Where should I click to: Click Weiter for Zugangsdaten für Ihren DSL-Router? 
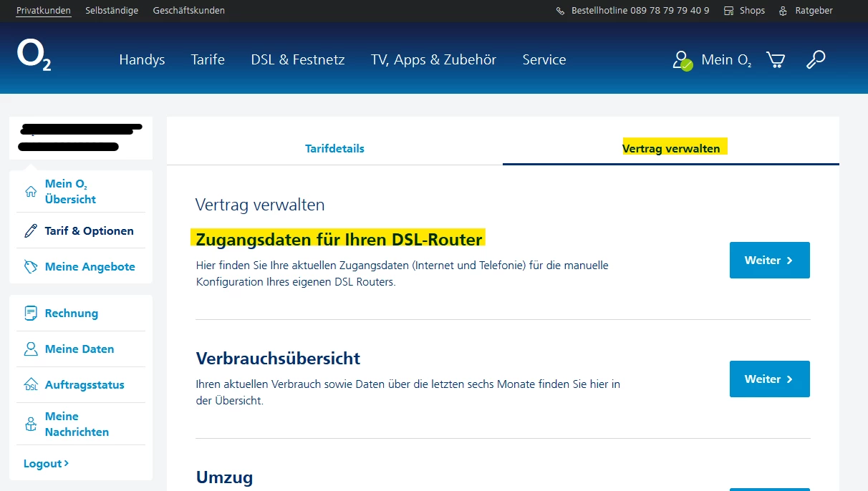(x=770, y=261)
